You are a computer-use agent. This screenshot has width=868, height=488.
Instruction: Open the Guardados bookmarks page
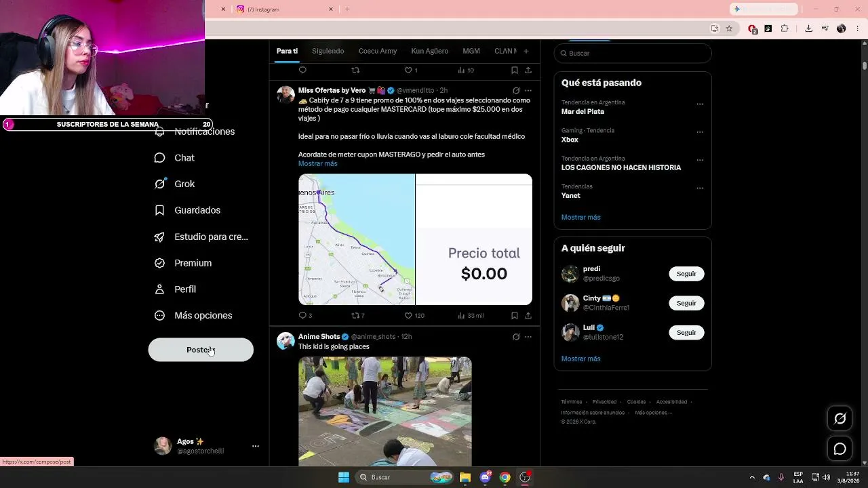[x=188, y=210]
